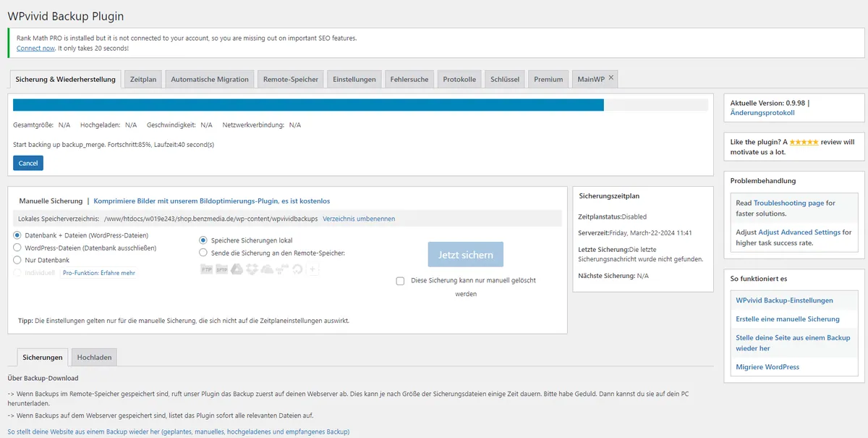Choose the Google Drive storage icon
868x438 pixels.
click(x=237, y=269)
